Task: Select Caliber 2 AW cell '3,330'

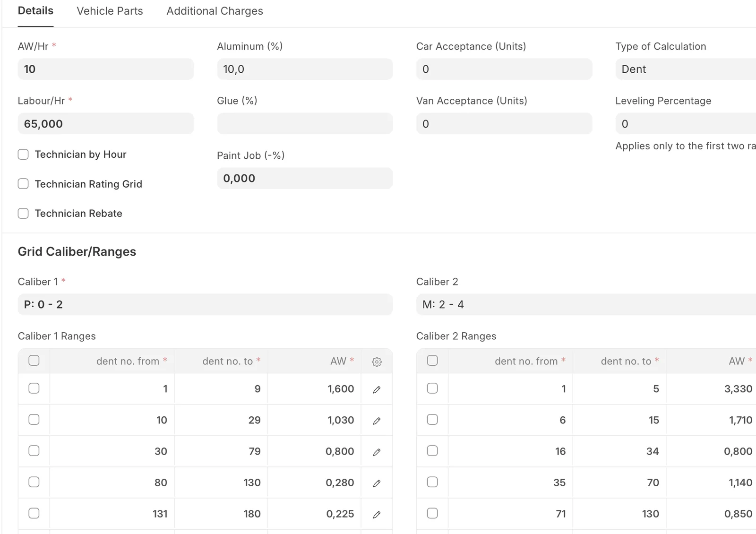Action: pos(711,389)
